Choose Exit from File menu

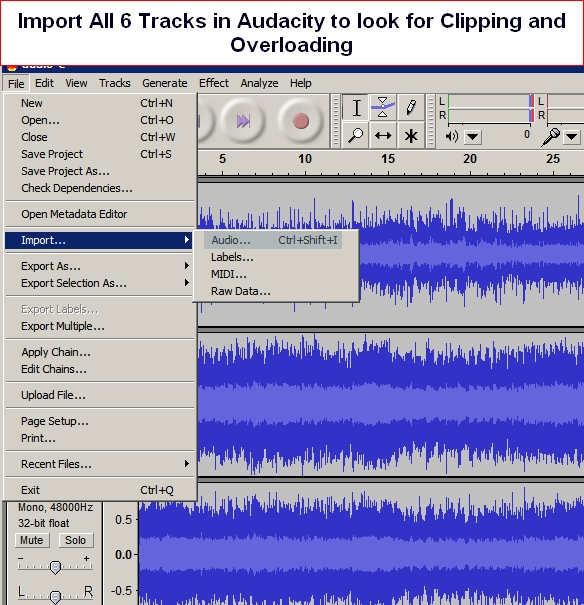(99, 490)
